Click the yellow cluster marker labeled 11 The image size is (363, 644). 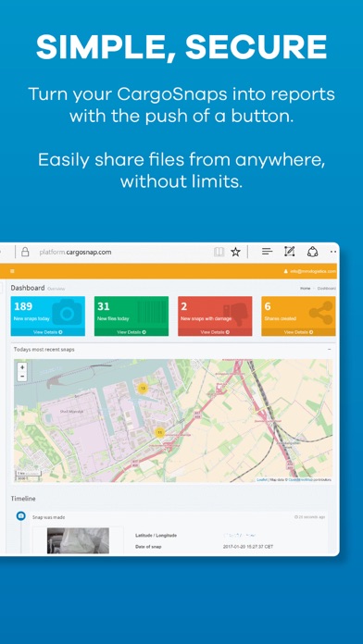point(159,432)
